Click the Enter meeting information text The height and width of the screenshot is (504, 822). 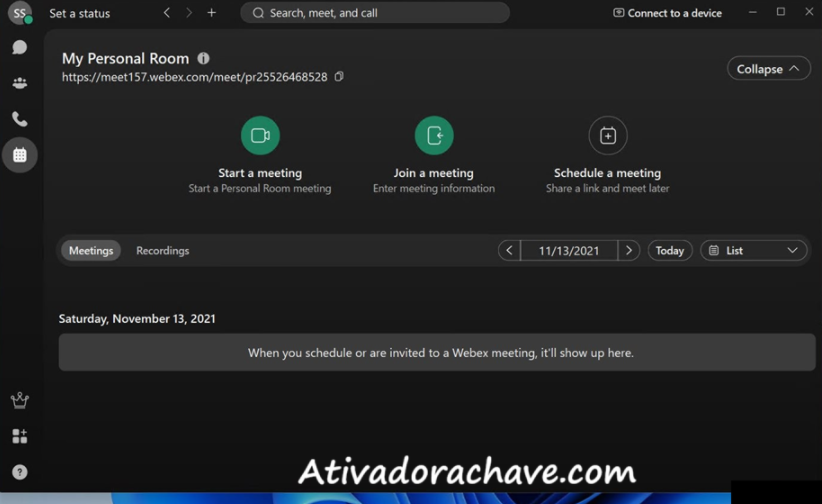click(434, 188)
